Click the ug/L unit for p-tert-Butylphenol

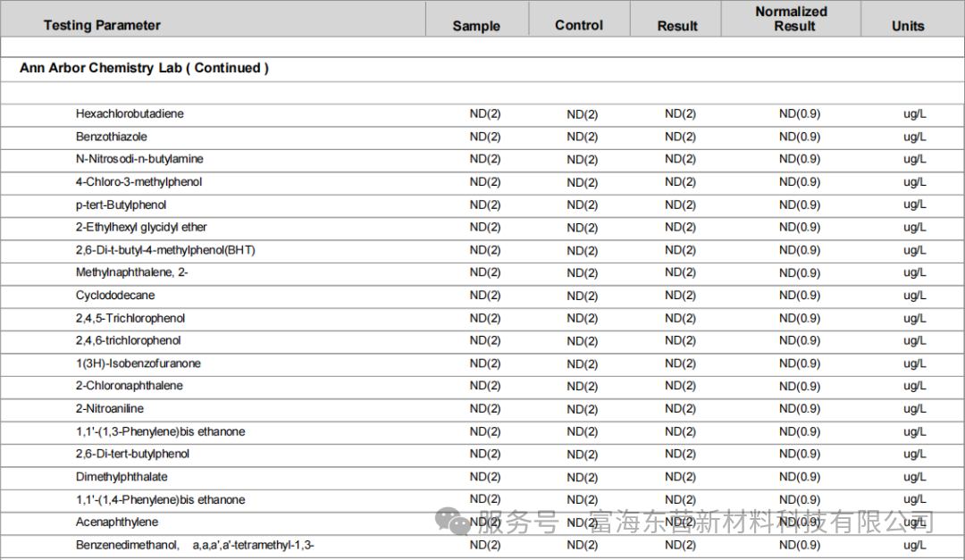pyautogui.click(x=915, y=205)
